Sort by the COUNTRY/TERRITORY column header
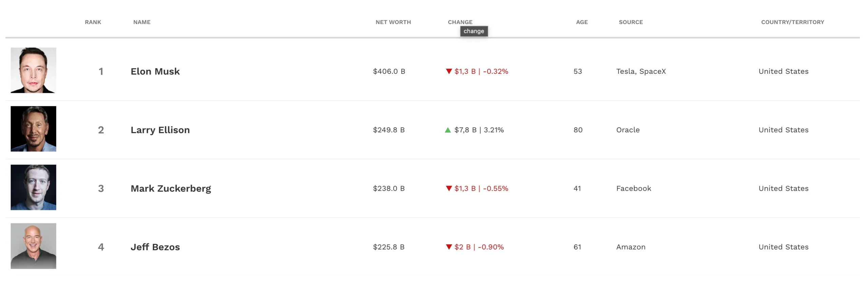 (x=792, y=22)
